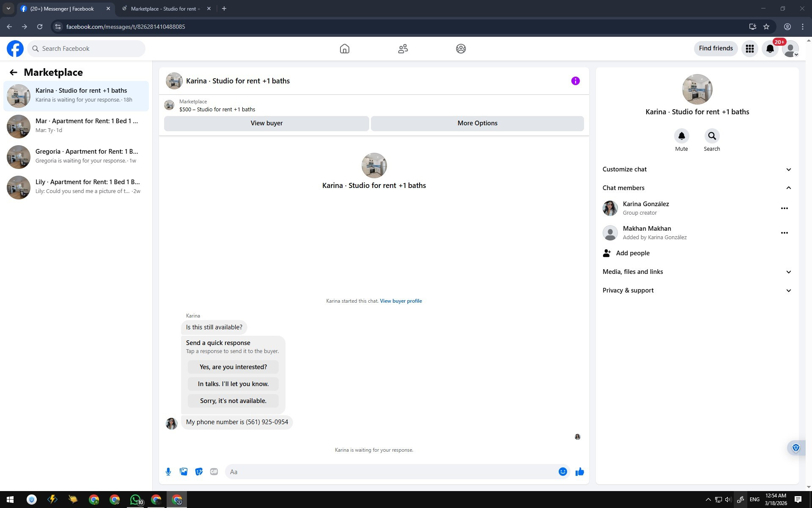812x508 pixels.
Task: Collapse the Chat members section
Action: click(697, 188)
